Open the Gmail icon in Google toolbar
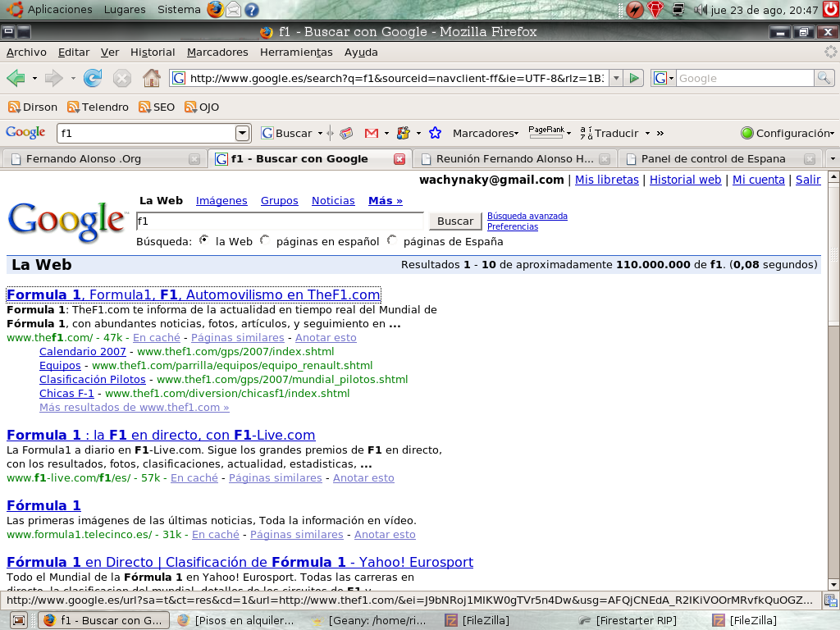 click(x=372, y=133)
